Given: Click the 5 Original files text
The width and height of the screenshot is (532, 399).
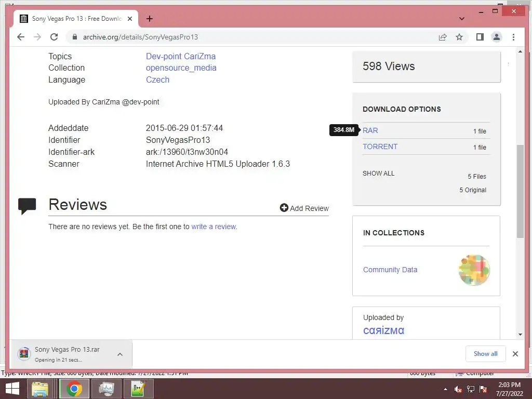Looking at the screenshot, I should [473, 190].
